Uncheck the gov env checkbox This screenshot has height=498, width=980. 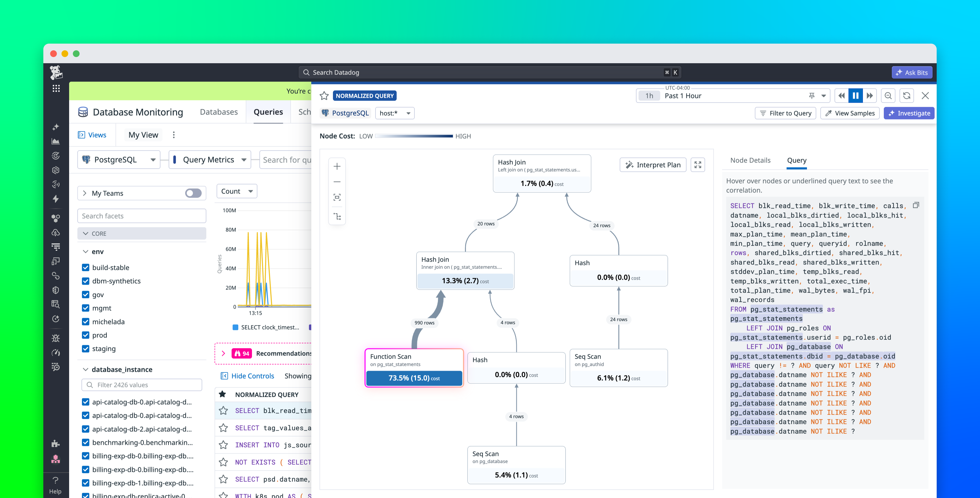[x=86, y=295]
